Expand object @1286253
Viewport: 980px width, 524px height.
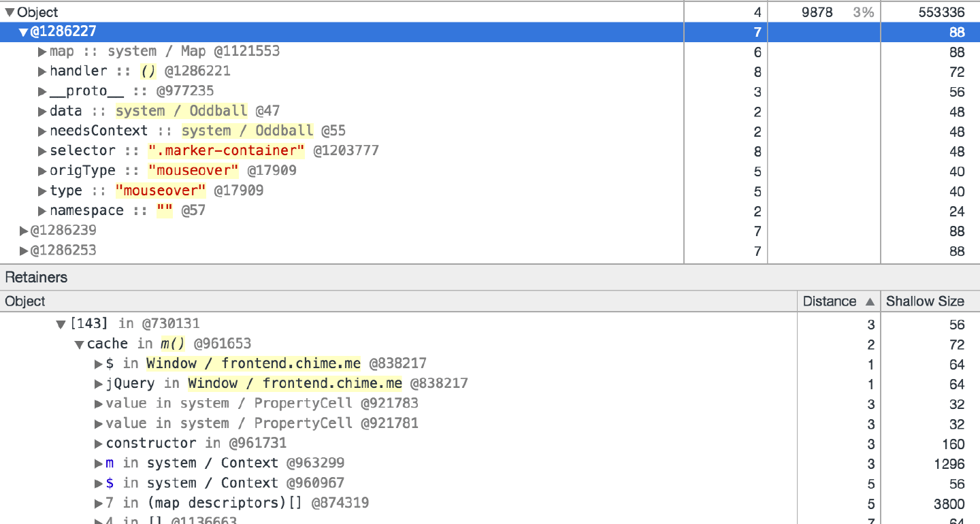[x=24, y=250]
